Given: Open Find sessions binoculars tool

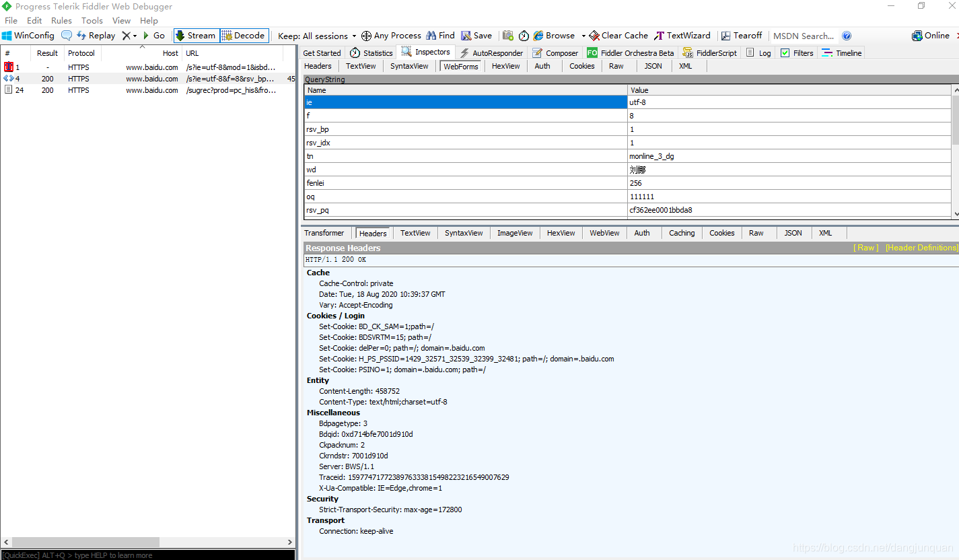Looking at the screenshot, I should [x=440, y=36].
